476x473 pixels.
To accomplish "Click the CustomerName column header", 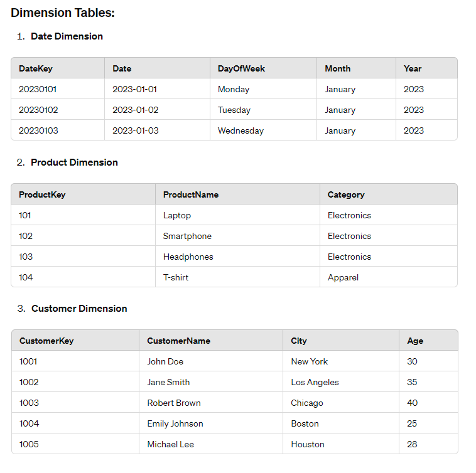I will point(178,341).
